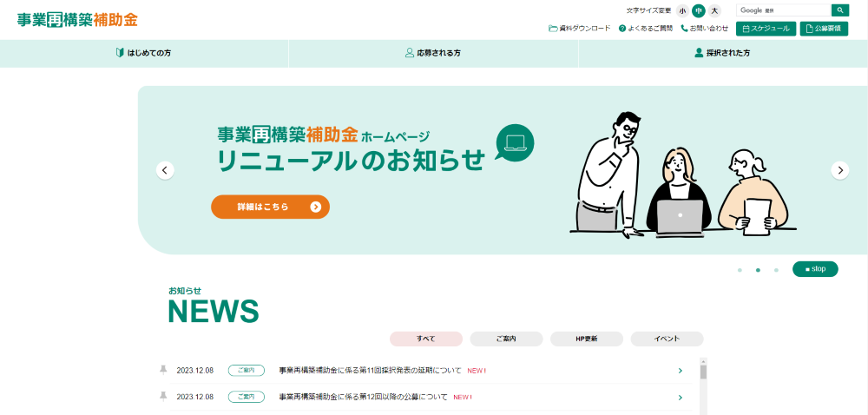The width and height of the screenshot is (868, 415).
Task: Click pin icon on 第11回採択発表 row
Action: coord(163,370)
